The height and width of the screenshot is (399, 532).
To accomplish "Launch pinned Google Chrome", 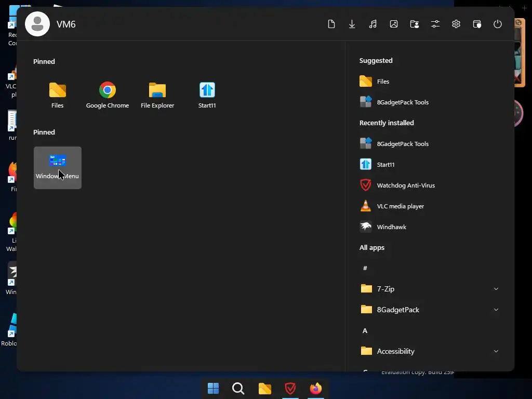I will pos(107,96).
